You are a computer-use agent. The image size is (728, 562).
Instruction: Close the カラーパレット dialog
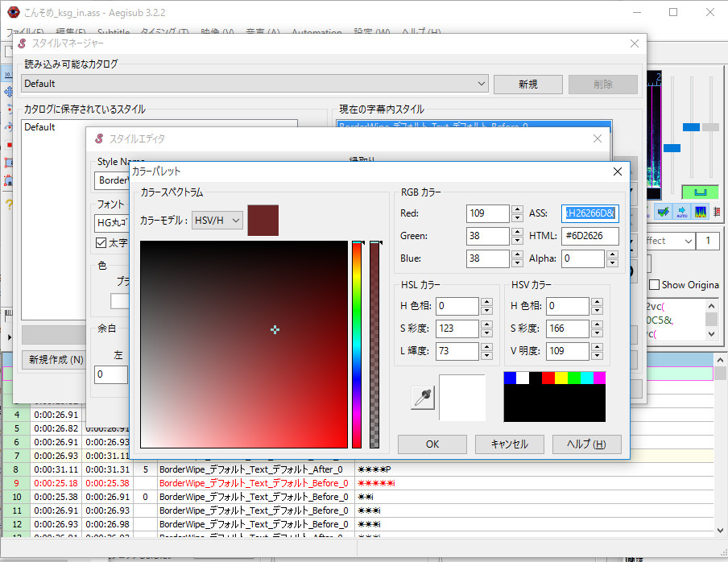click(x=618, y=171)
